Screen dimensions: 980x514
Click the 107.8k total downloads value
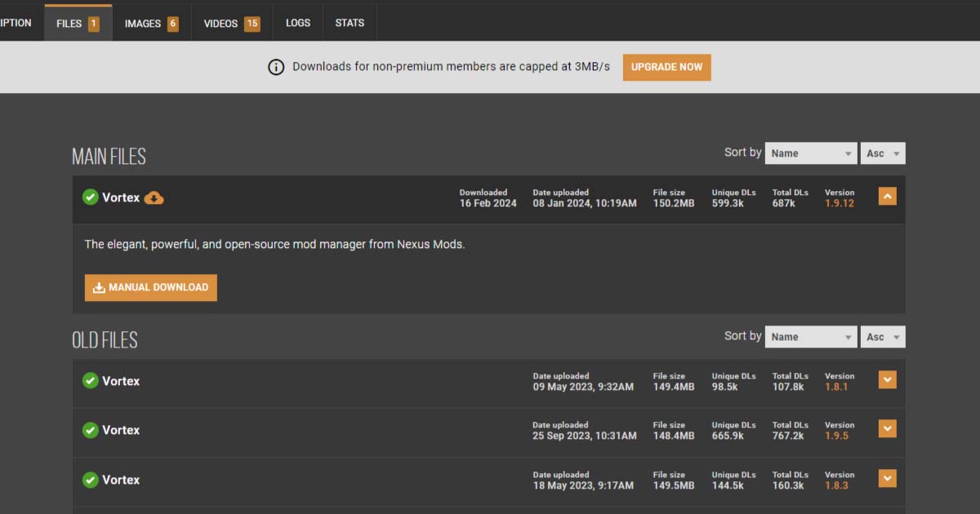788,387
